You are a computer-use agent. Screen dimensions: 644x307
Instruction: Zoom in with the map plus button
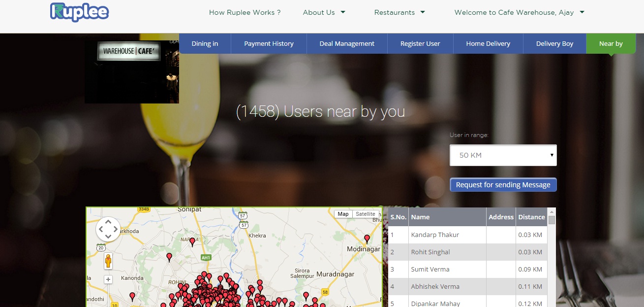(x=108, y=279)
